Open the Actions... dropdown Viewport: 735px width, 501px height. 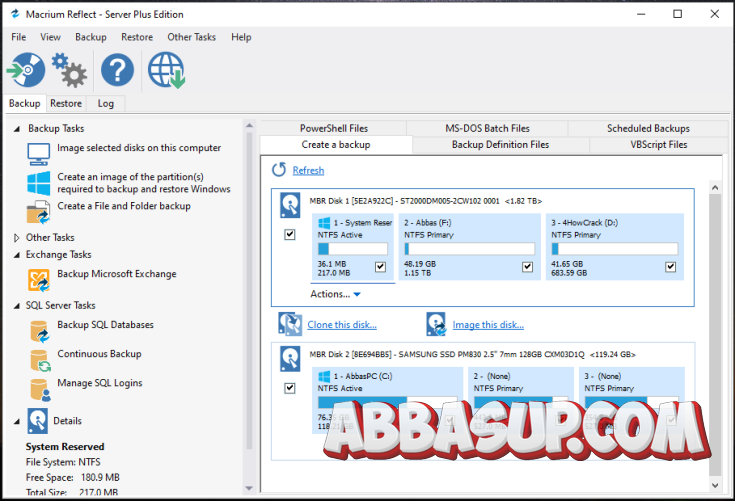335,294
